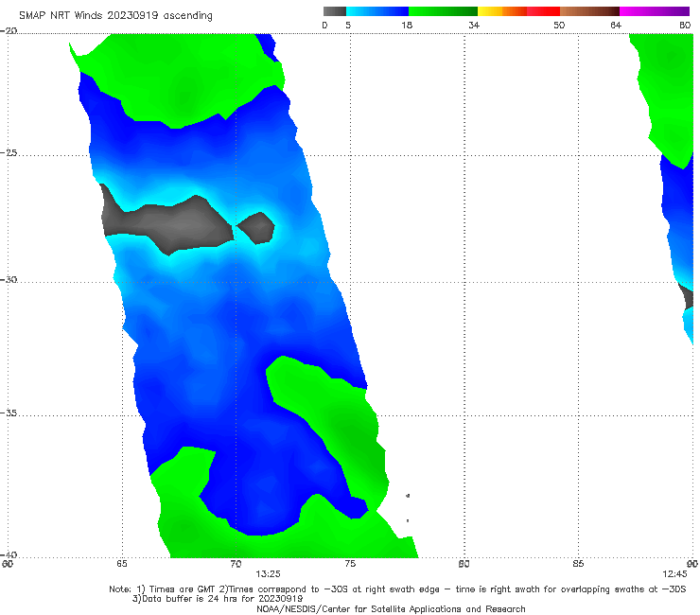The height and width of the screenshot is (615, 700).
Task: Click the 'NOAA/NESDIS/Center for Satellite Applications and Research' credit
Action: 391,608
